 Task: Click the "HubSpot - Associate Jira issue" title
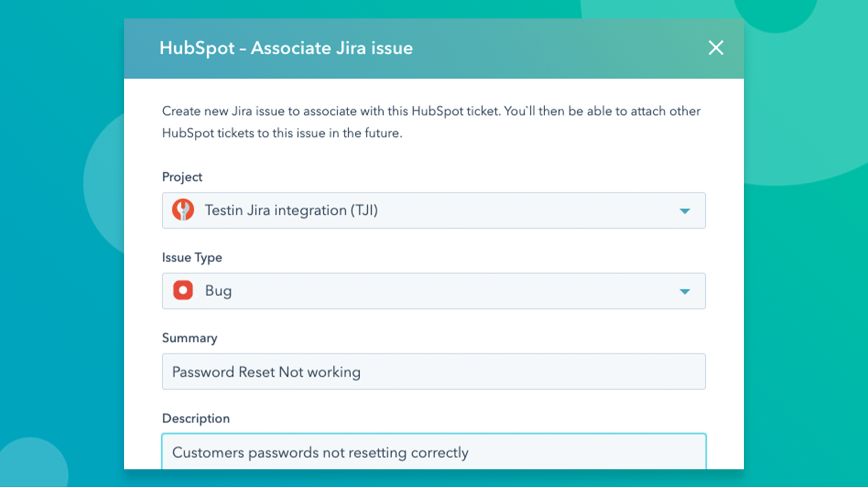click(286, 48)
